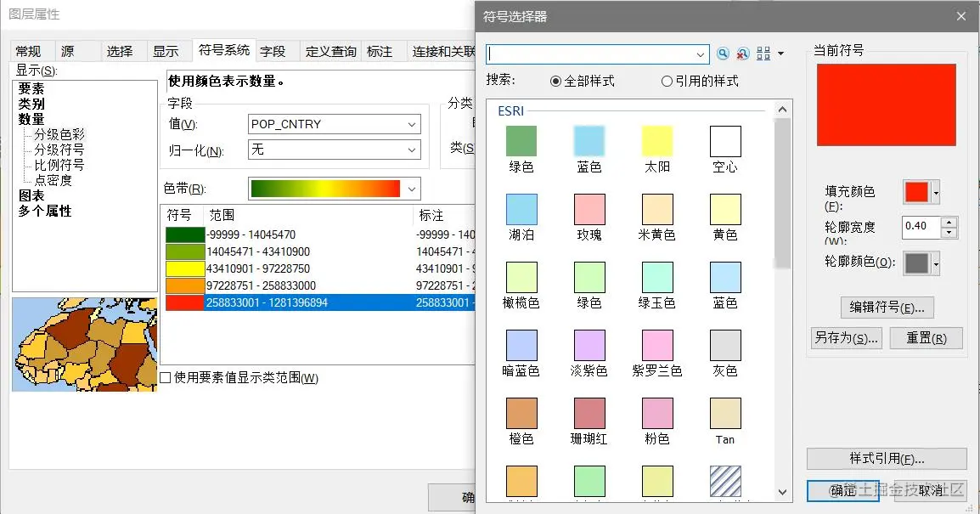Select the range row 97228751 - 258833000
The height and width of the screenshot is (514, 980).
pyautogui.click(x=320, y=285)
